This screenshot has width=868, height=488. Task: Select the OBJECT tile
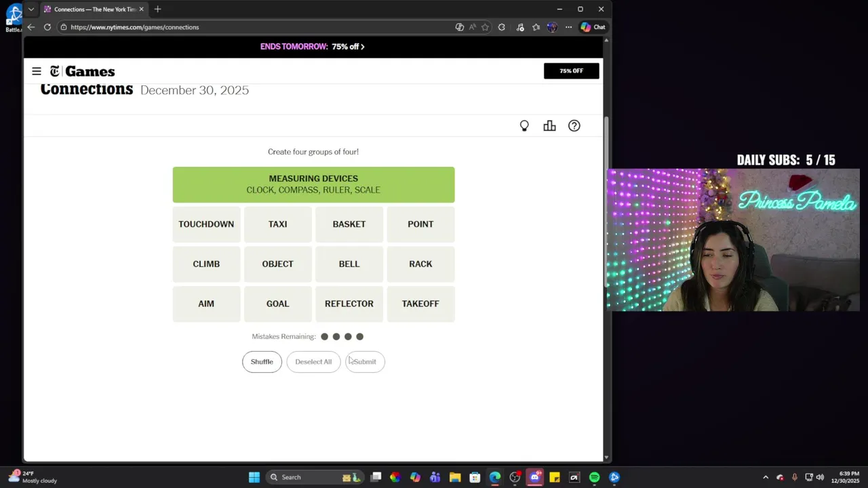pos(277,264)
